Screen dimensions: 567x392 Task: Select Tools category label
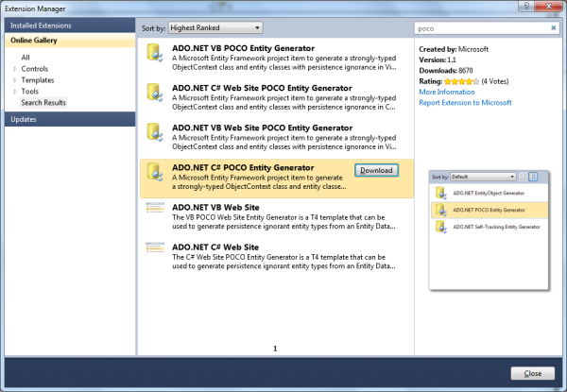pyautogui.click(x=29, y=91)
